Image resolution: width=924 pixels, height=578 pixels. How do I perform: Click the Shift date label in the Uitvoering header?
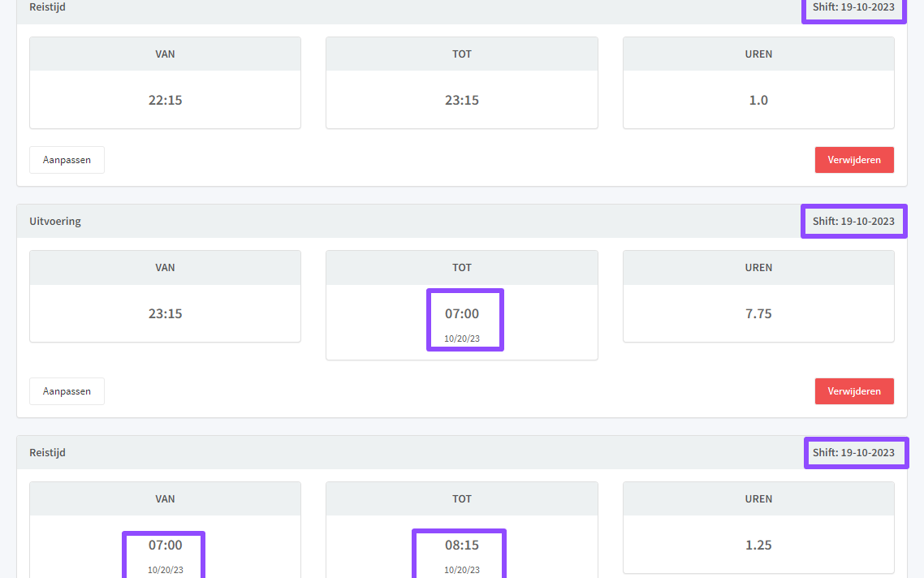pyautogui.click(x=853, y=221)
